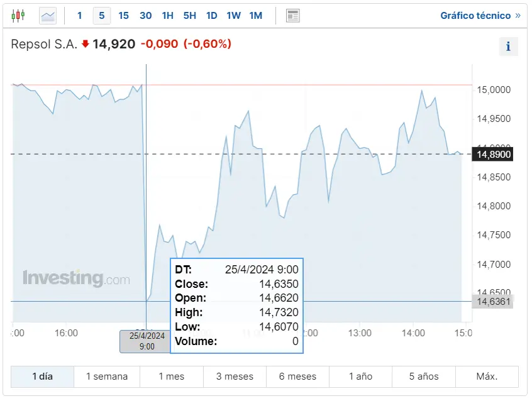Image resolution: width=532 pixels, height=401 pixels.
Task: Choose the 30-minute interval option
Action: 145,15
